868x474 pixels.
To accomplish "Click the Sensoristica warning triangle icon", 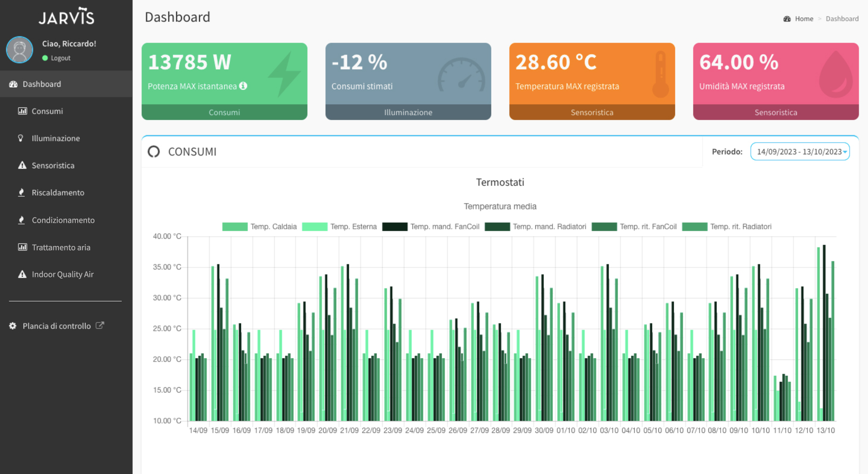I will [22, 166].
